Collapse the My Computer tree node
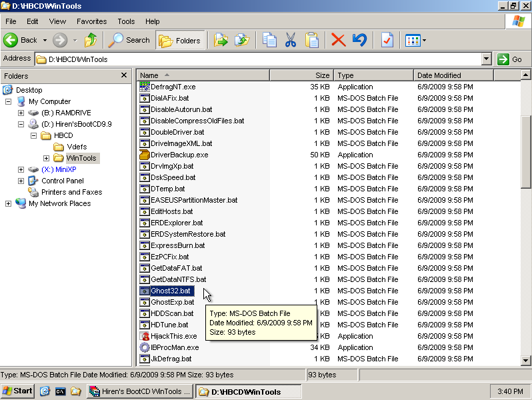Screen dimensions: 532x400 tap(8, 101)
